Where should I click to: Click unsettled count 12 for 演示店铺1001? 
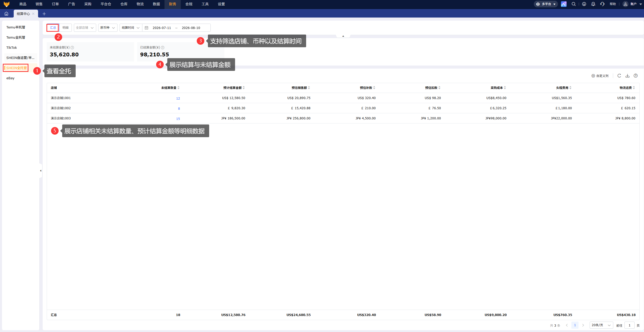(x=178, y=98)
